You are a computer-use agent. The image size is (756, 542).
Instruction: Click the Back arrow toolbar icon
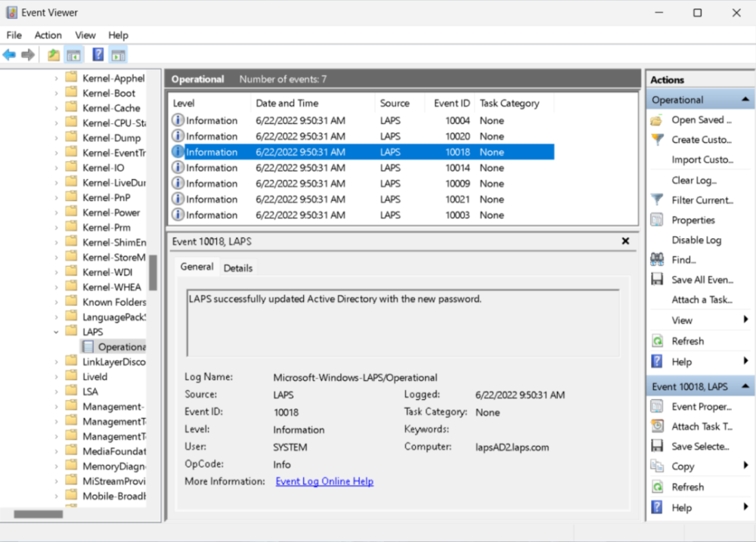coord(9,54)
